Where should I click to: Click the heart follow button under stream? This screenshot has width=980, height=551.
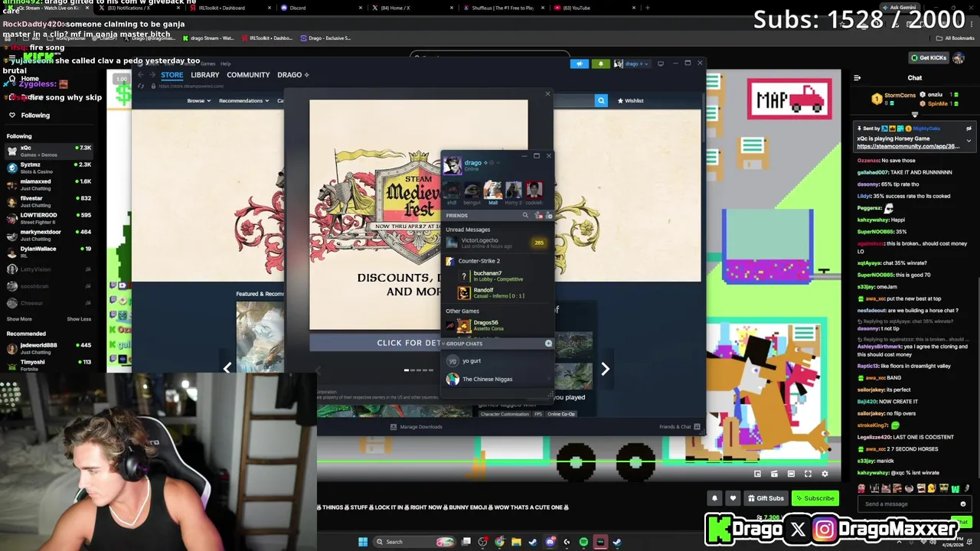tap(733, 498)
